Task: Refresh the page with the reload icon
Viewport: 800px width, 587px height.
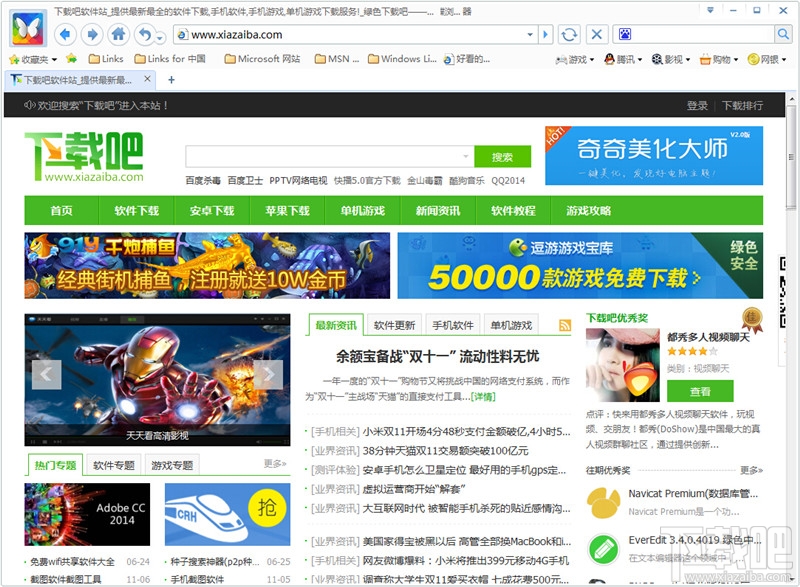Action: click(569, 35)
